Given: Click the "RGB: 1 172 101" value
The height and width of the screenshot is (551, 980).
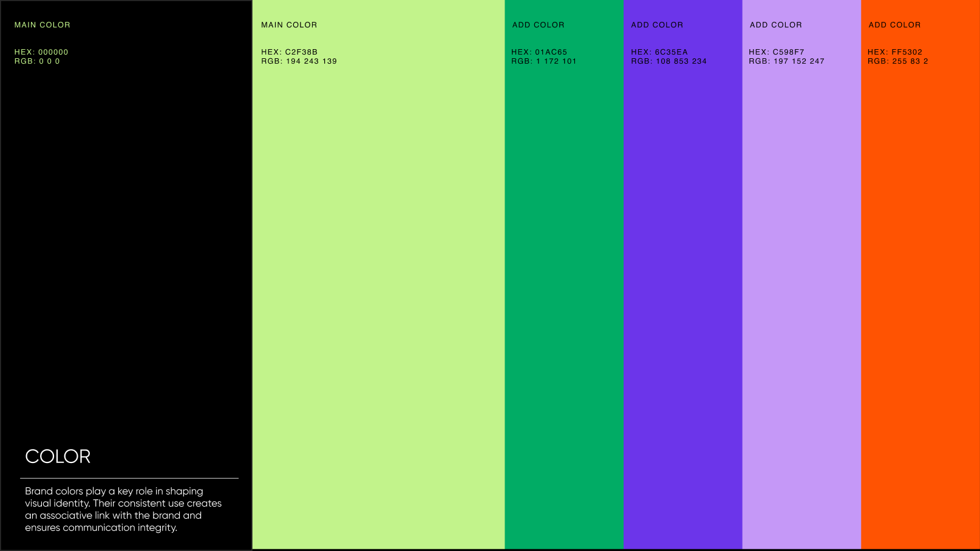Looking at the screenshot, I should click(544, 61).
